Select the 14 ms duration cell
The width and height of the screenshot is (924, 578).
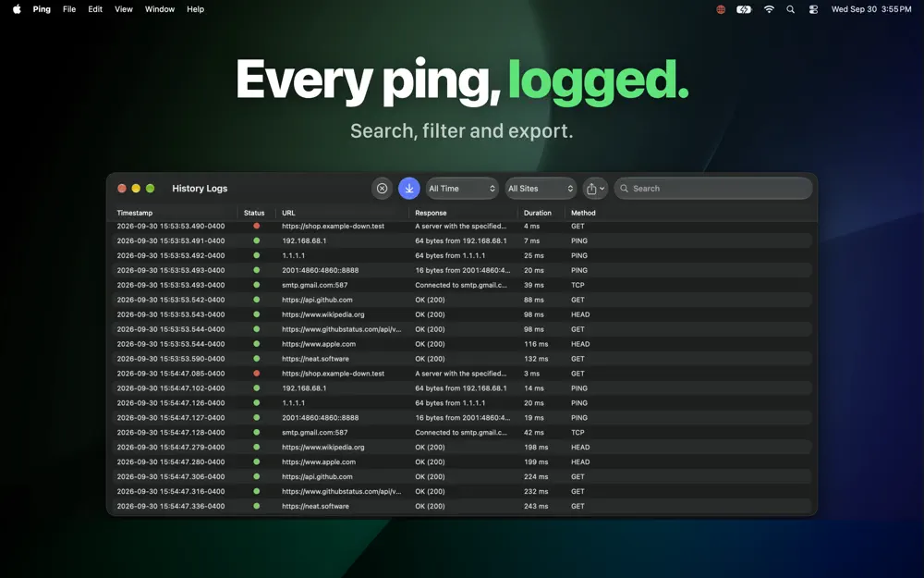coord(534,388)
